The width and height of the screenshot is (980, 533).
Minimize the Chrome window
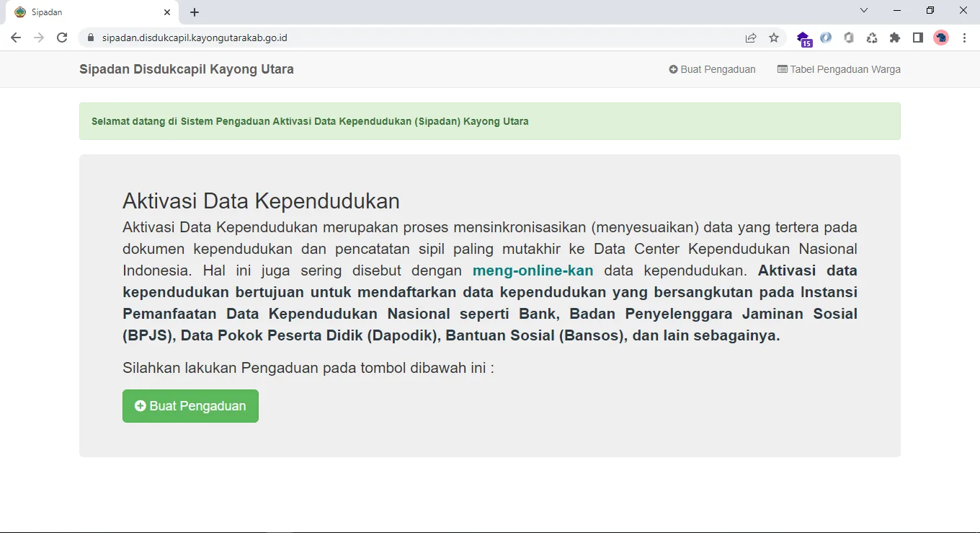897,10
